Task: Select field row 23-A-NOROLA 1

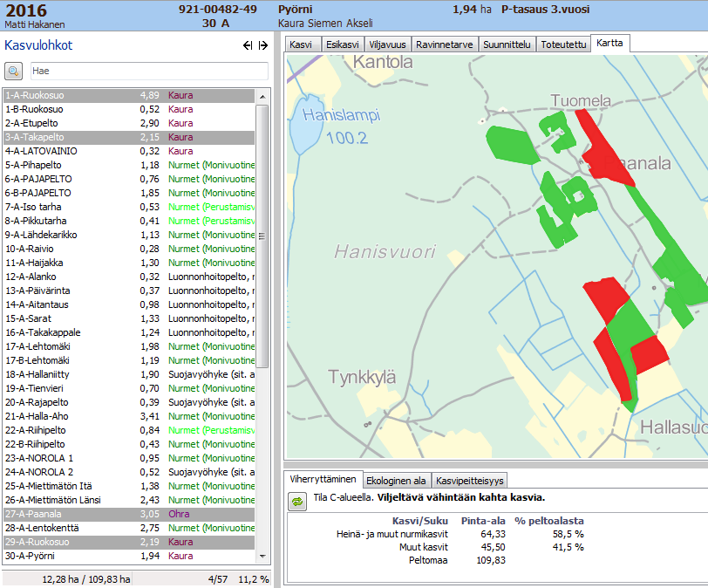Action: pos(129,459)
